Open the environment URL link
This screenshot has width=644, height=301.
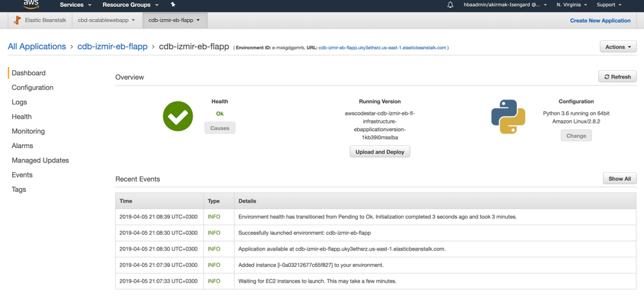point(382,48)
